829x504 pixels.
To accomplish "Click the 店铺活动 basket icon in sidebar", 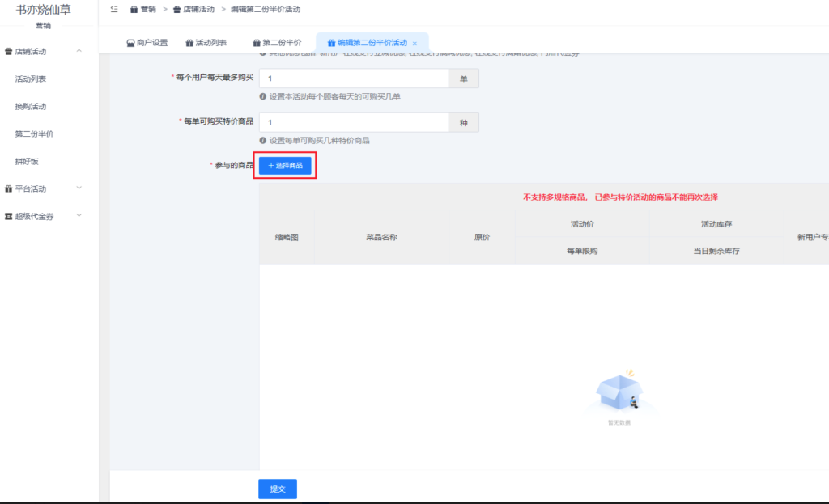I will coord(8,52).
